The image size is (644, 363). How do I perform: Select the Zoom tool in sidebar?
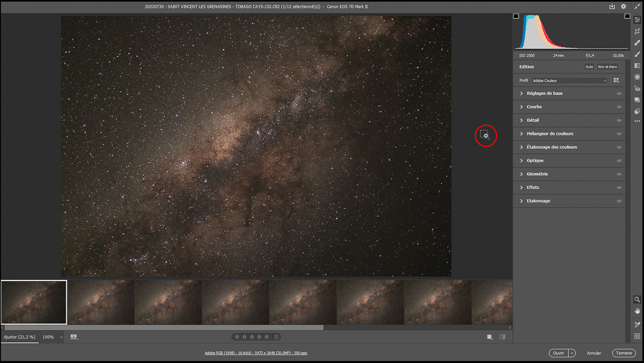coord(637,300)
